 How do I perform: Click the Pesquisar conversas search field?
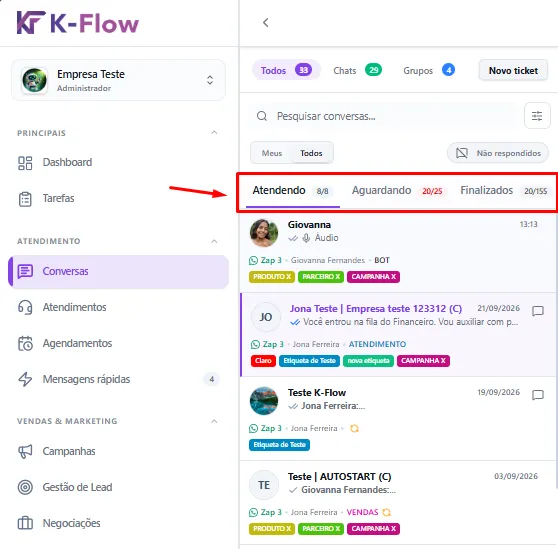(x=385, y=116)
